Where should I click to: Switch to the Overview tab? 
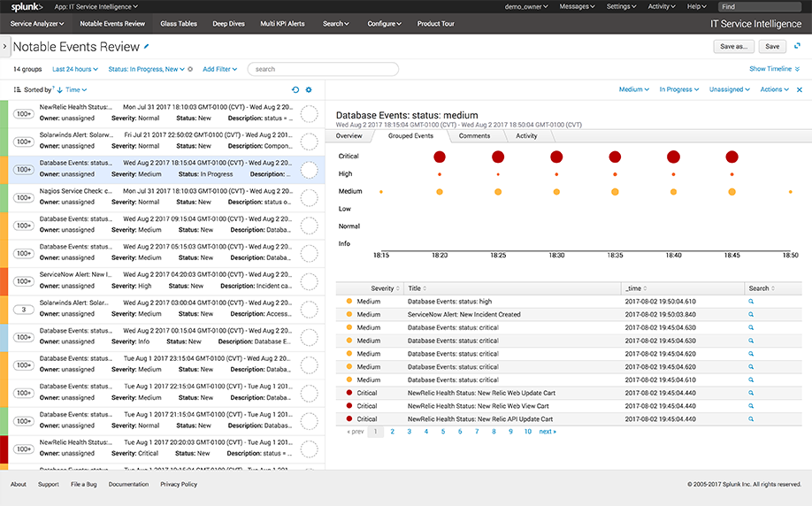point(349,135)
